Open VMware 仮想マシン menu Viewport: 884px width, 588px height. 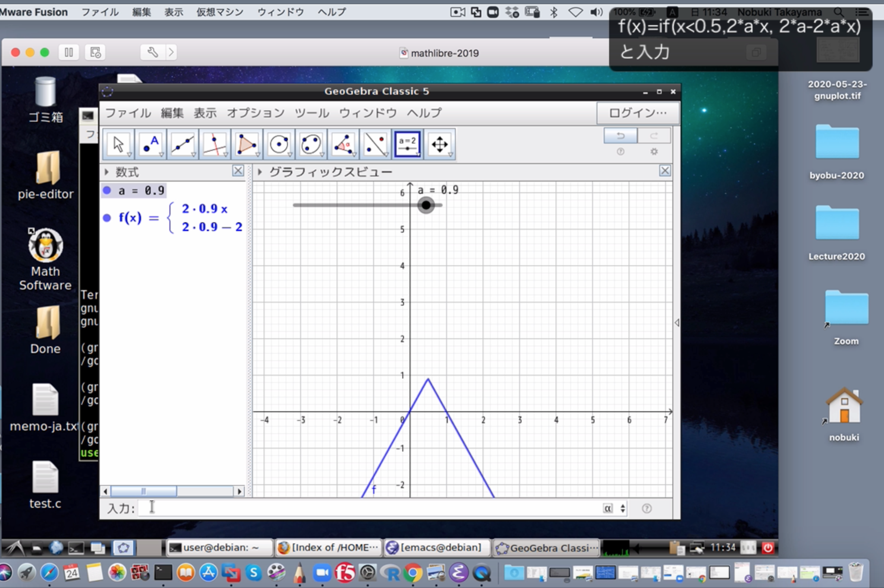pos(220,12)
